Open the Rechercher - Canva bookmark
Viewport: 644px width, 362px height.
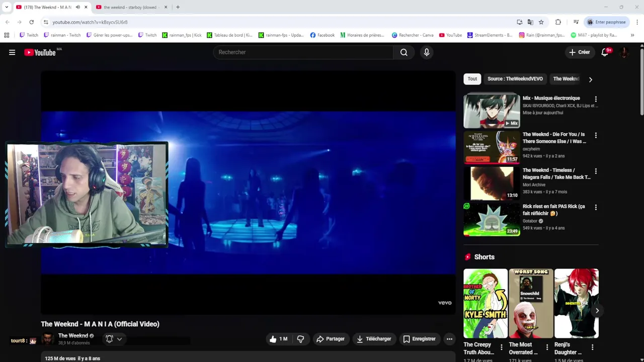(413, 35)
